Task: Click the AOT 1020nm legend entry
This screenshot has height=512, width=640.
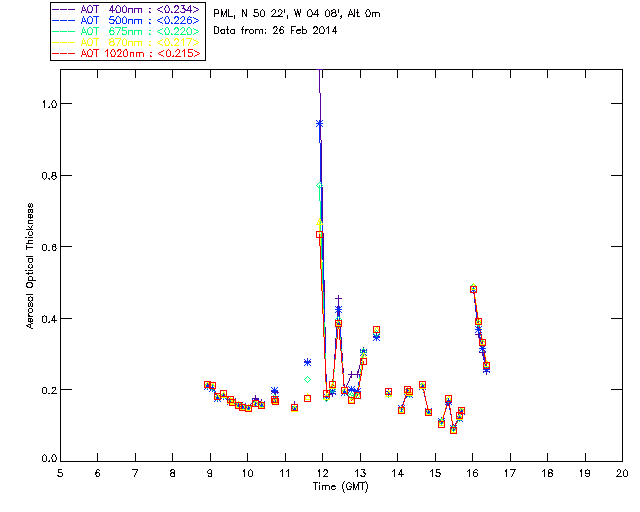Action: pos(126,53)
